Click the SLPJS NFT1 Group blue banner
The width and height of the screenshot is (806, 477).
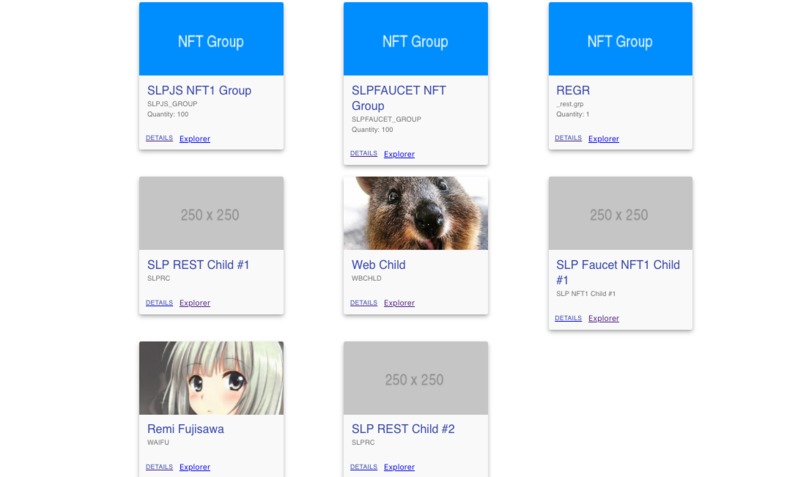[211, 39]
